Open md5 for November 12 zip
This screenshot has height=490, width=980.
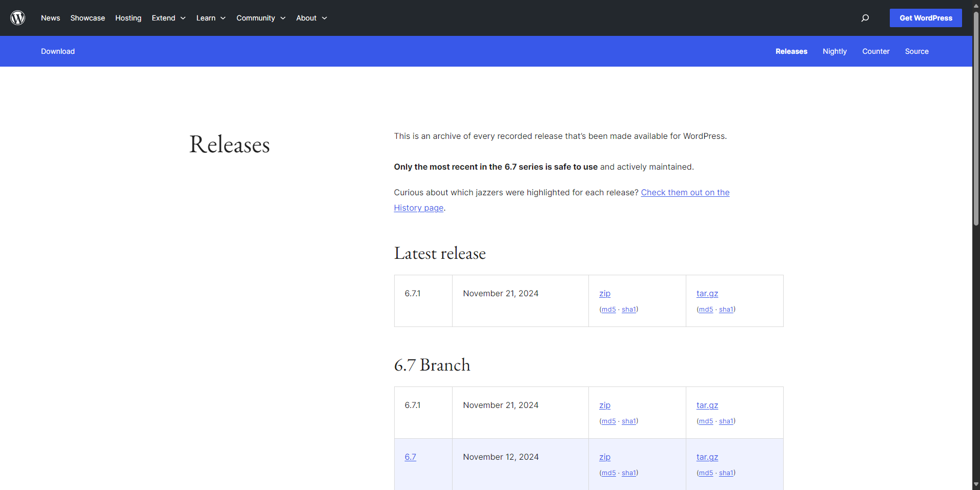[608, 473]
